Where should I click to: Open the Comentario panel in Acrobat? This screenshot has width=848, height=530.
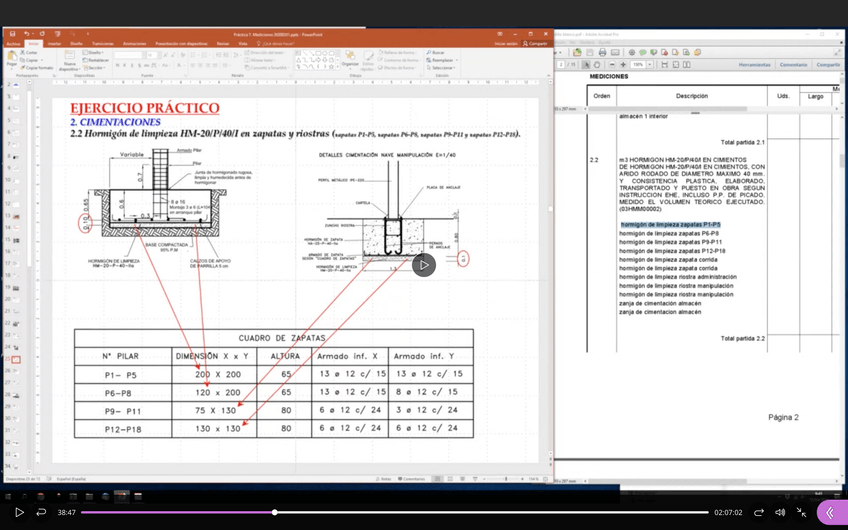click(793, 65)
